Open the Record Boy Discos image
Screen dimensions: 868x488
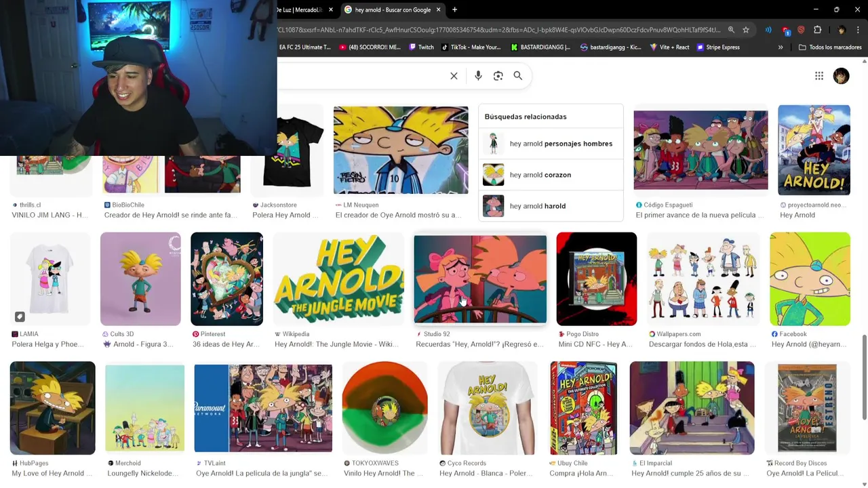(x=807, y=408)
